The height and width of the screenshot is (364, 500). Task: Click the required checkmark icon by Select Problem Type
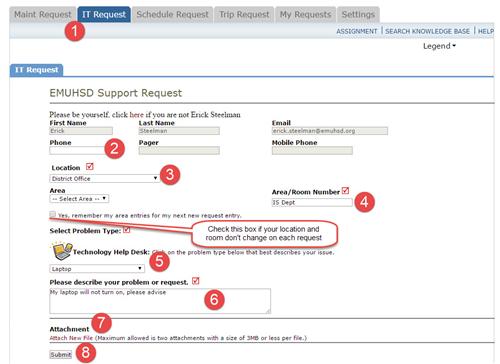coord(127,230)
